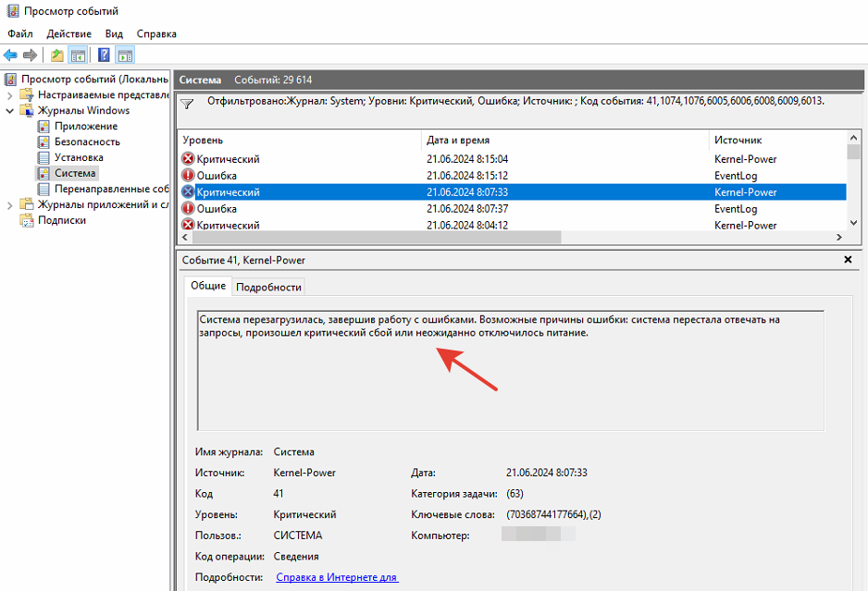The image size is (868, 591).
Task: Open the Help toolbar icon
Action: pyautogui.click(x=104, y=55)
